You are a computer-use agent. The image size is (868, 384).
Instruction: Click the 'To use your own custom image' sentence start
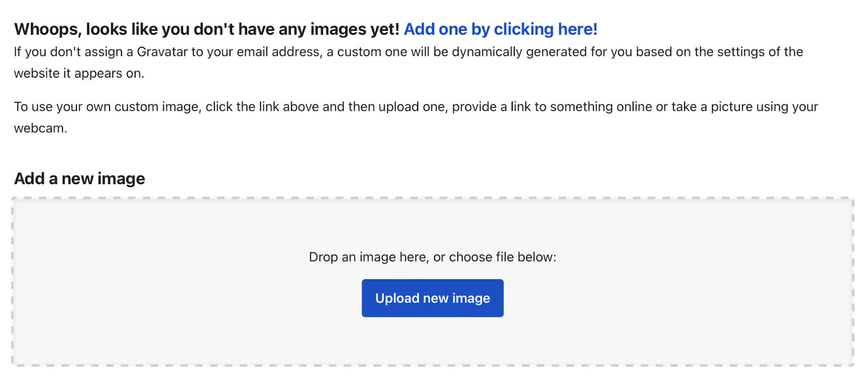(x=106, y=107)
